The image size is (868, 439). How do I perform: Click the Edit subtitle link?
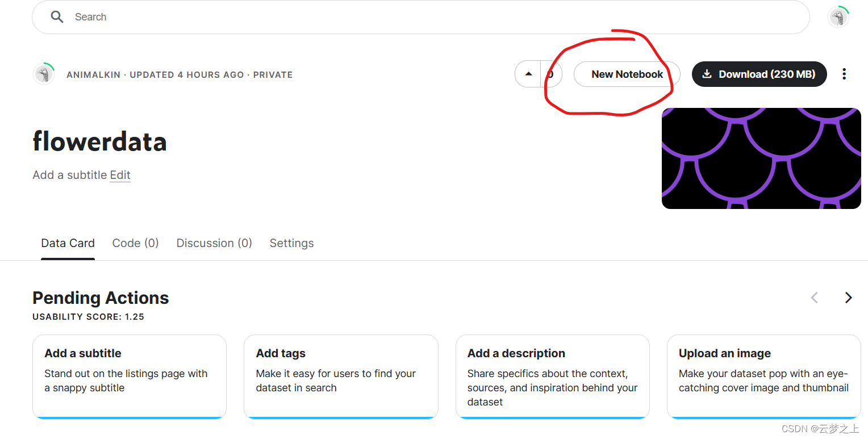120,175
